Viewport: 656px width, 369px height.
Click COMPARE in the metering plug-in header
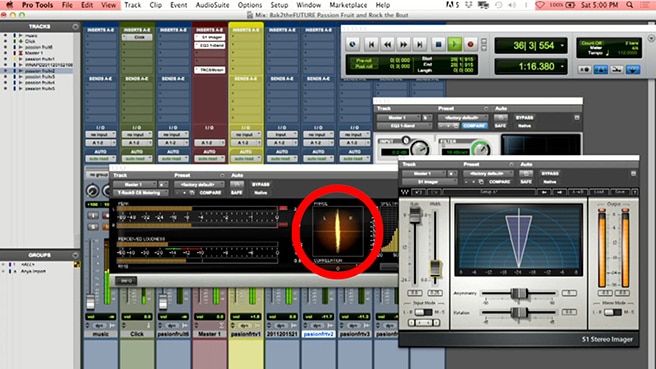210,192
